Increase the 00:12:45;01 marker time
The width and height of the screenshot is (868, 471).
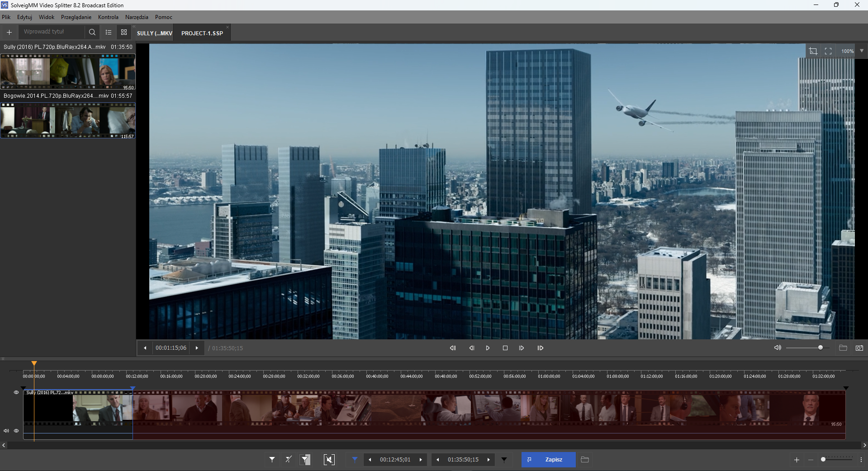coord(421,460)
